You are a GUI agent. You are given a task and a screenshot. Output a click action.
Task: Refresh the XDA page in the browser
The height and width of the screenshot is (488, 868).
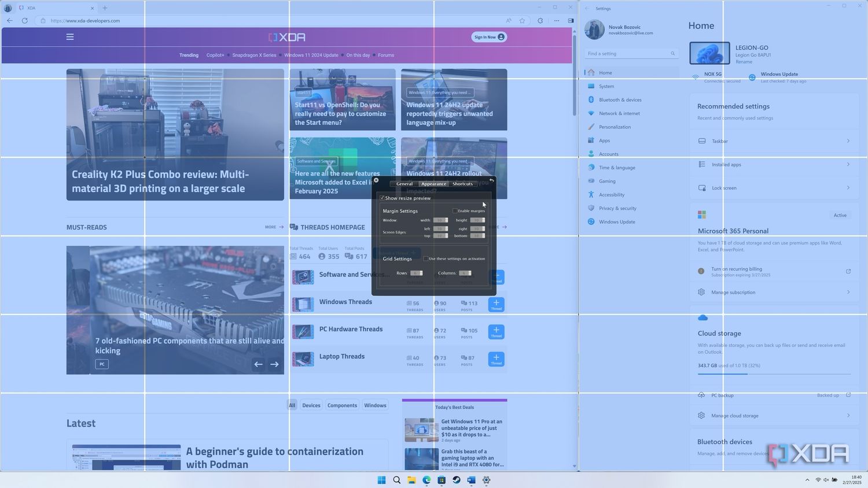point(24,21)
